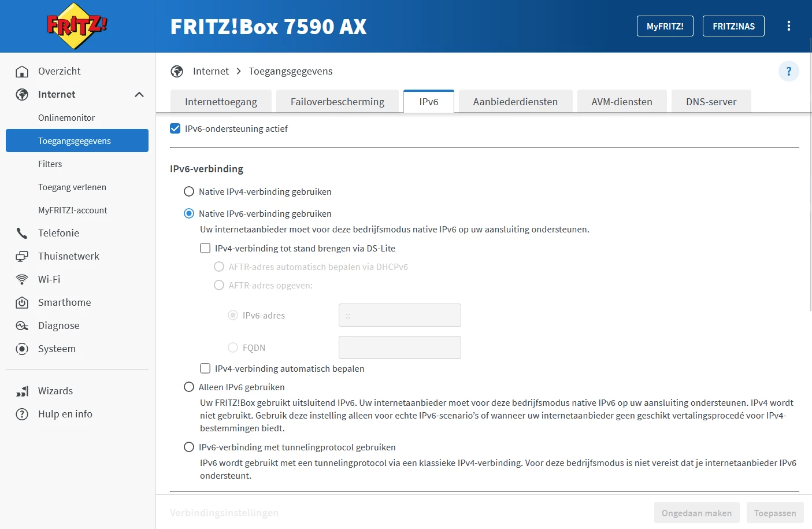Click the FRITZ!NAS button

click(x=733, y=26)
